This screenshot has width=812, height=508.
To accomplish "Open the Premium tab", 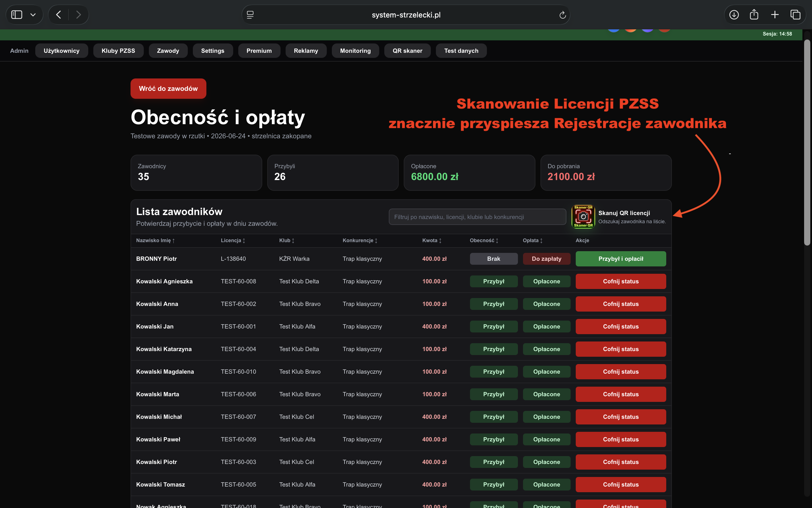I will click(x=259, y=51).
